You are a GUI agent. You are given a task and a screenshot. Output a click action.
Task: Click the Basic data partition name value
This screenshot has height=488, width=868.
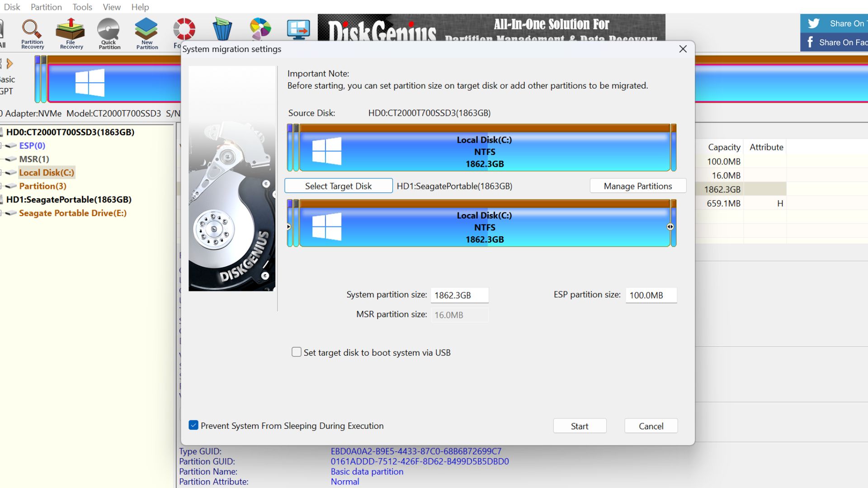367,471
